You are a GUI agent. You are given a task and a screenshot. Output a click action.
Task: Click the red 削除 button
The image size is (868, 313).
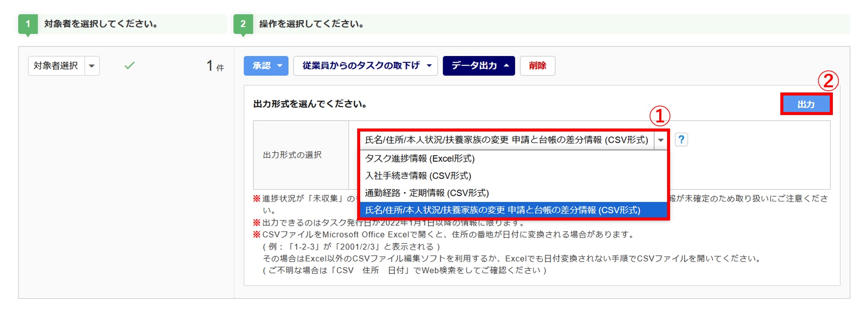tap(537, 66)
